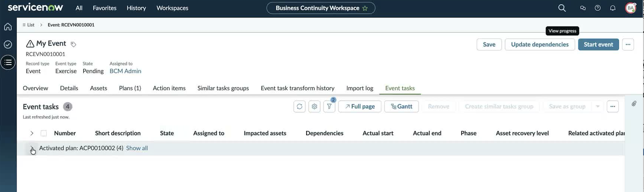
Task: Open Event task transform history tab
Action: pos(298,88)
